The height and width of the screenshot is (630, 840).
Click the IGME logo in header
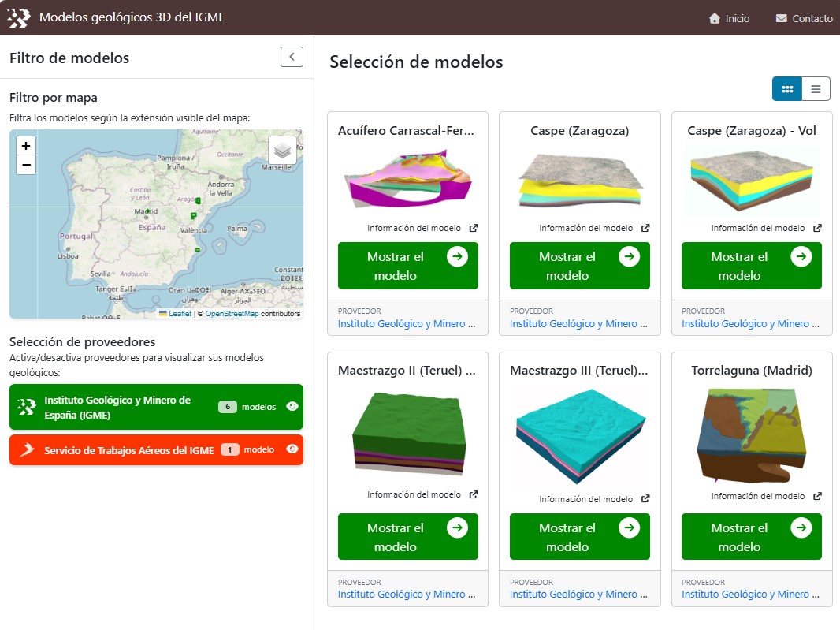19,17
